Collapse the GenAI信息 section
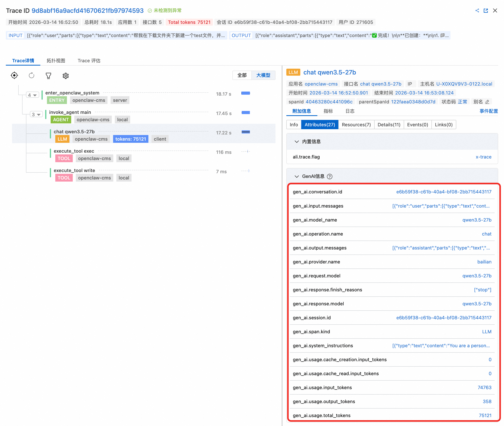Image resolution: width=504 pixels, height=426 pixels. (x=297, y=177)
